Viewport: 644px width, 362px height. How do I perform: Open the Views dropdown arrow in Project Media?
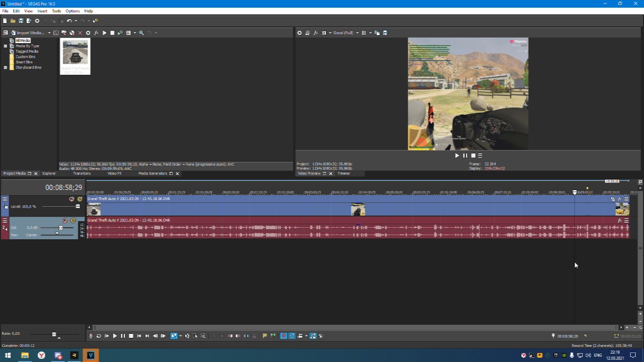[135, 33]
